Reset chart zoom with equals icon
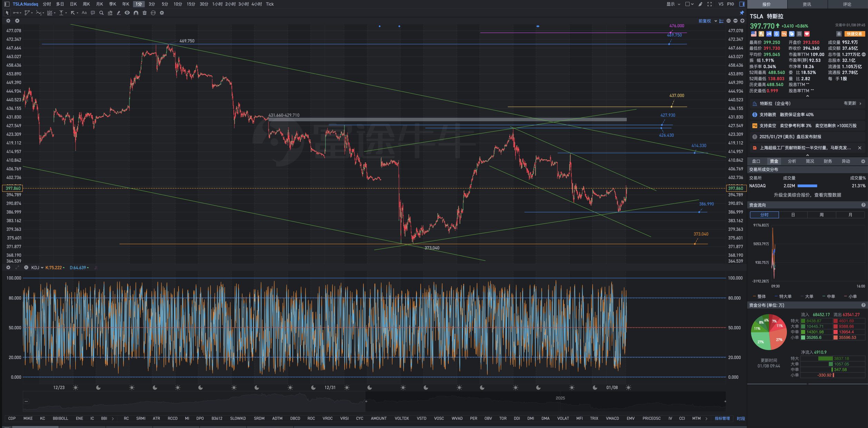 tap(729, 21)
